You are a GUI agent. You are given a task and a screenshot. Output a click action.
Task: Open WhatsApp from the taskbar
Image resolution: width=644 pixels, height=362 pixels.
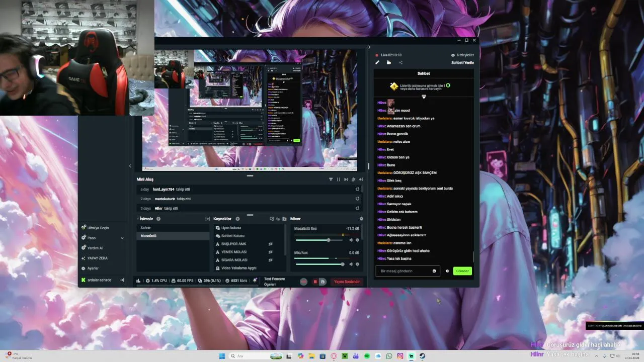coord(389,356)
